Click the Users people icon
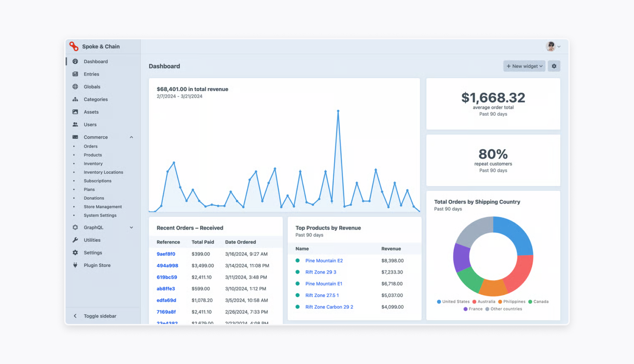This screenshot has height=364, width=634. [x=75, y=124]
